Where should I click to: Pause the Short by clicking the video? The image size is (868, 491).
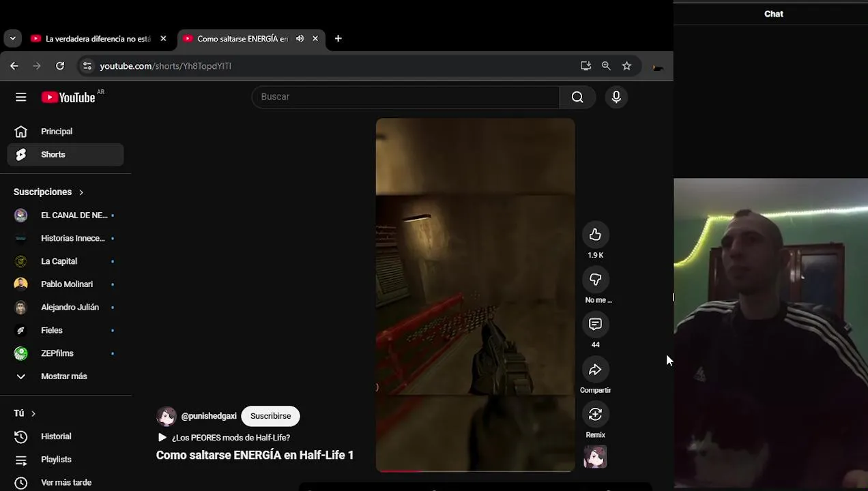pyautogui.click(x=475, y=295)
